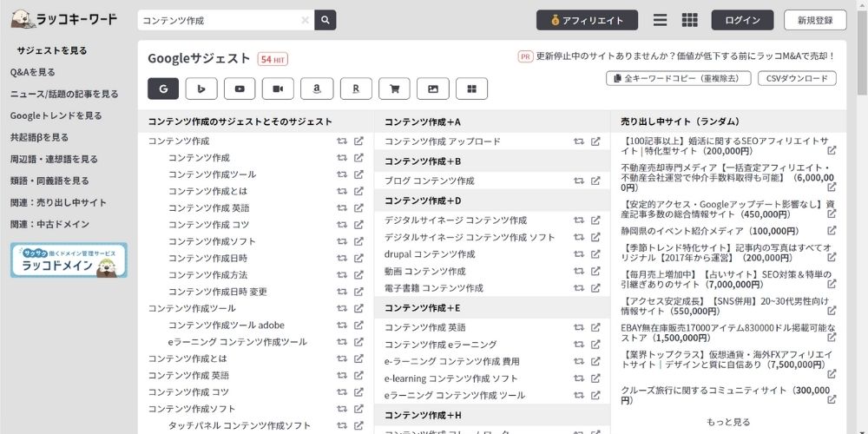Re-search icon for コンテンツ作成 アップロード
868x434 pixels.
point(579,141)
